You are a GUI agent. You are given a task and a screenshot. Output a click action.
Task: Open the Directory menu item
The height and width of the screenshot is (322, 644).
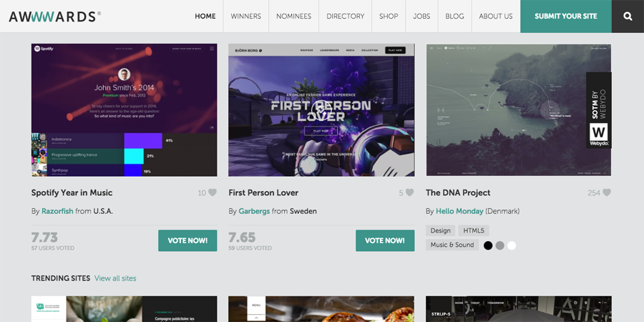pyautogui.click(x=346, y=16)
